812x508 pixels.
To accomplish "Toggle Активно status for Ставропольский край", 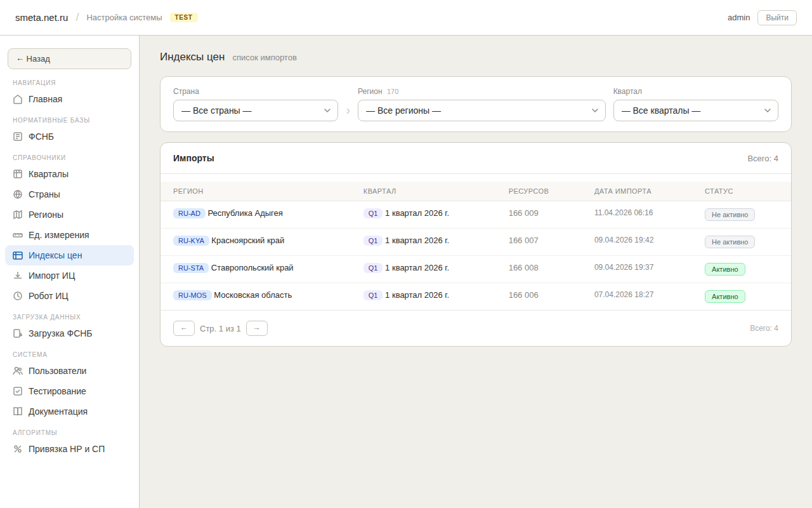I will [x=724, y=269].
